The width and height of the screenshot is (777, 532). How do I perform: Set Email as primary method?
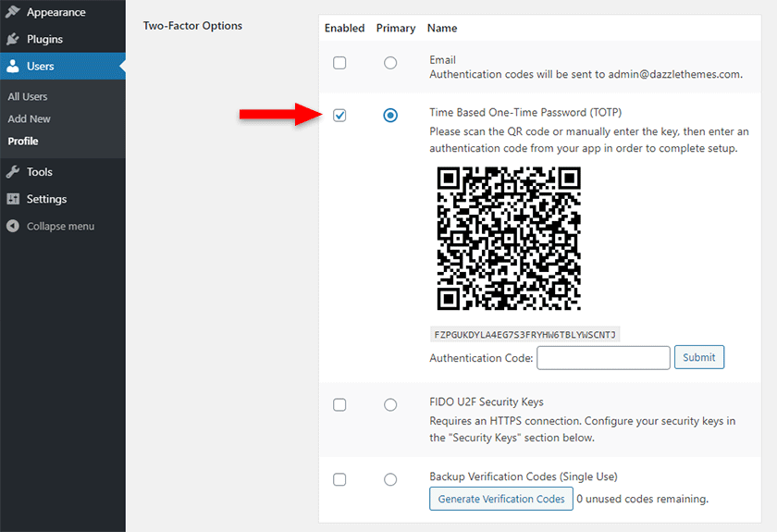390,63
